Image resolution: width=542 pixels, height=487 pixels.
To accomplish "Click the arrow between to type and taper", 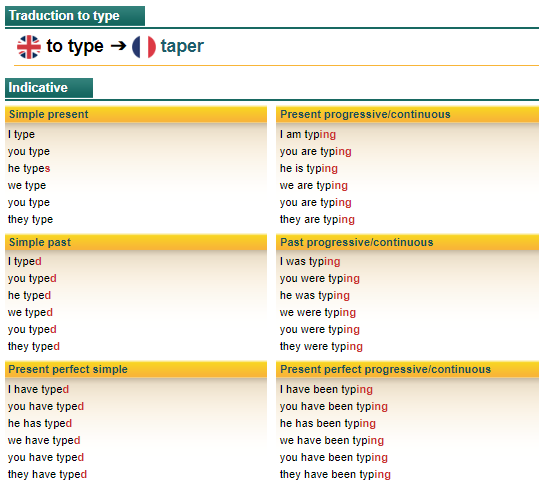I will (118, 46).
